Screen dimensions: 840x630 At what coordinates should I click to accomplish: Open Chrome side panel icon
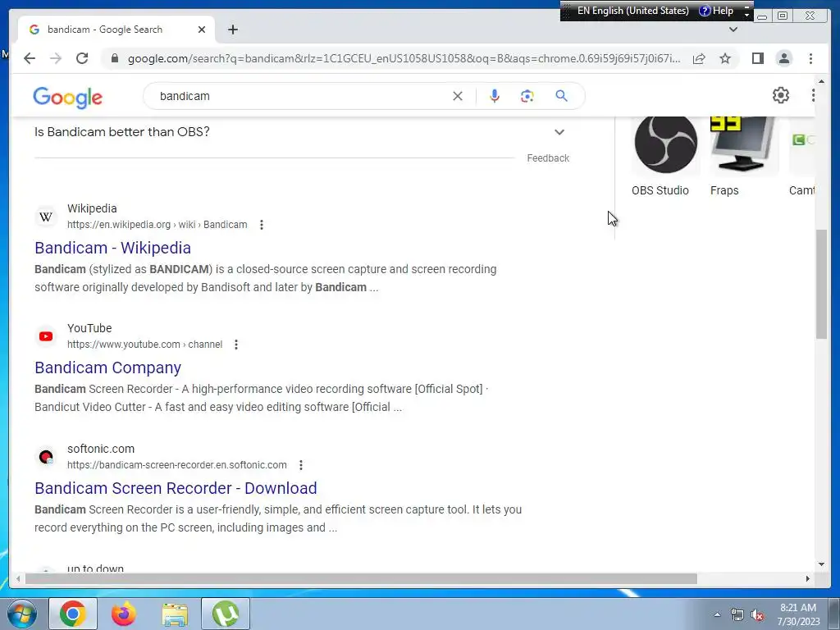tap(757, 58)
